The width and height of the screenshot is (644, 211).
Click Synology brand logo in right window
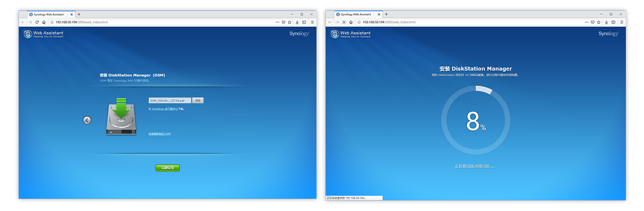(x=609, y=34)
